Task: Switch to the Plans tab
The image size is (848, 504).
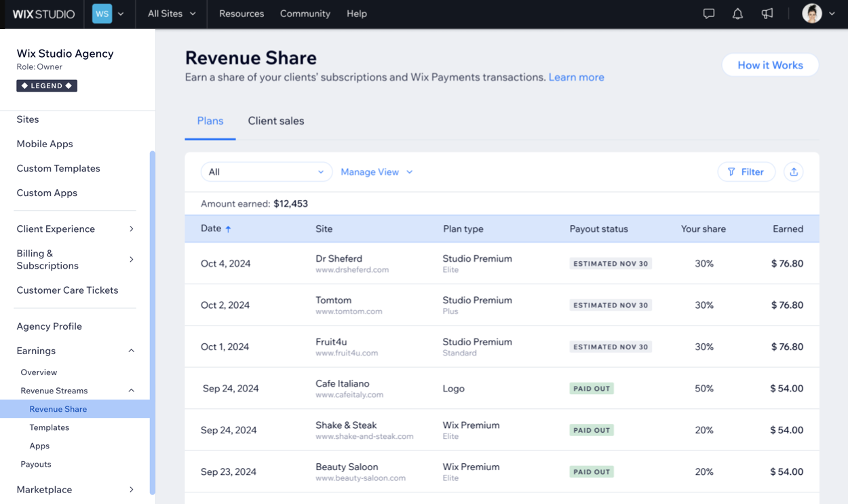Action: [x=210, y=121]
